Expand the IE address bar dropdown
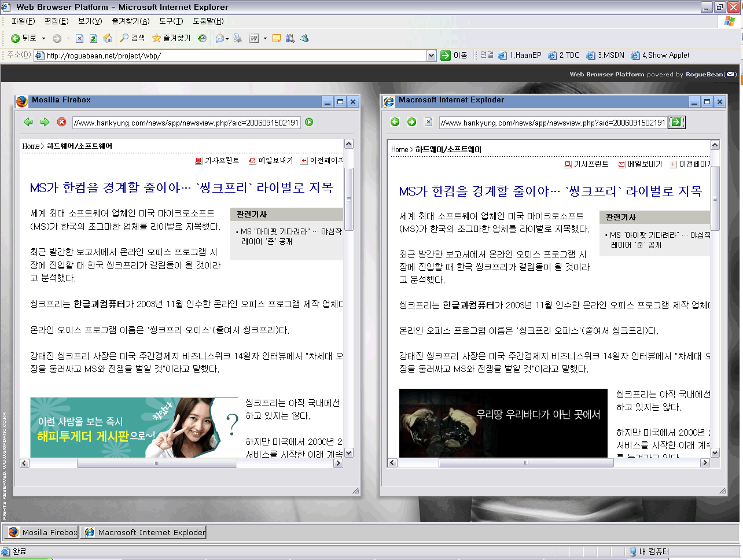Image resolution: width=743 pixels, height=560 pixels. pos(431,56)
